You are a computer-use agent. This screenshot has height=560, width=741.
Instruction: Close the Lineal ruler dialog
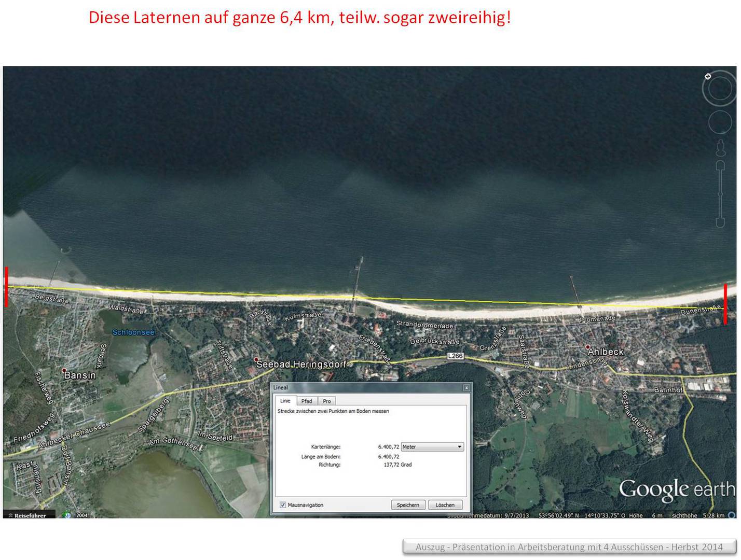[x=466, y=387]
